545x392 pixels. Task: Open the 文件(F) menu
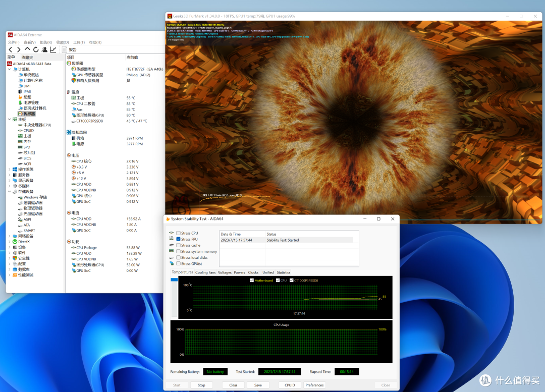pyautogui.click(x=14, y=42)
